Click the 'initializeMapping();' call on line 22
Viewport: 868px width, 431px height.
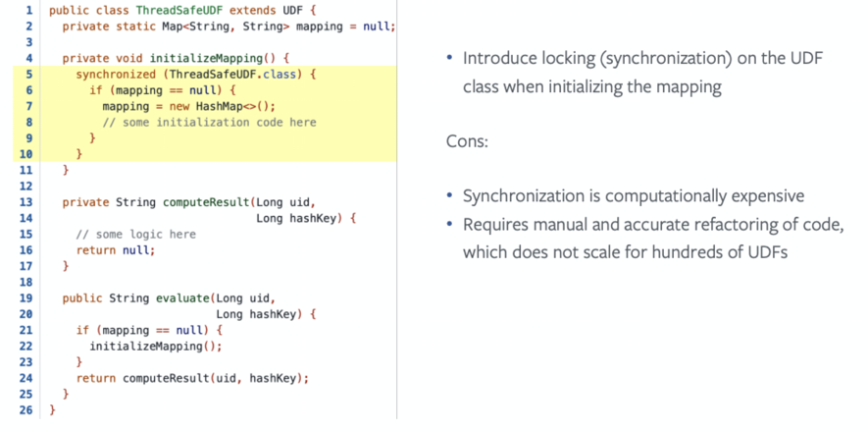[x=156, y=347]
